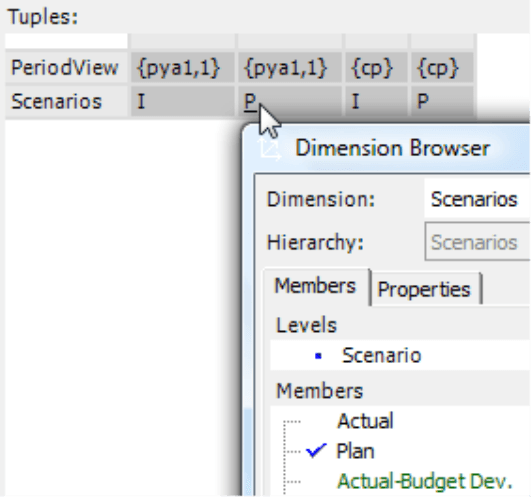Viewport: 531px width, 497px height.
Task: Select the Scenario level entry
Action: pos(382,355)
